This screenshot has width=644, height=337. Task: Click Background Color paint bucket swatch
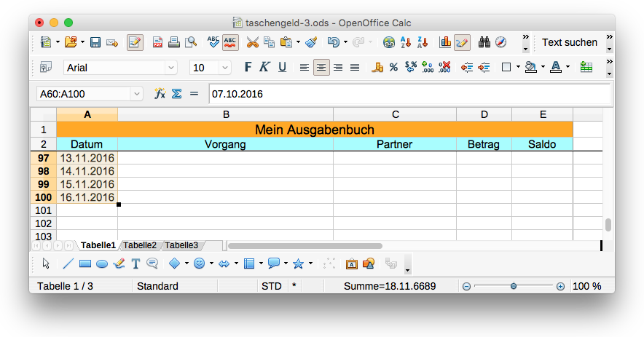coord(530,67)
